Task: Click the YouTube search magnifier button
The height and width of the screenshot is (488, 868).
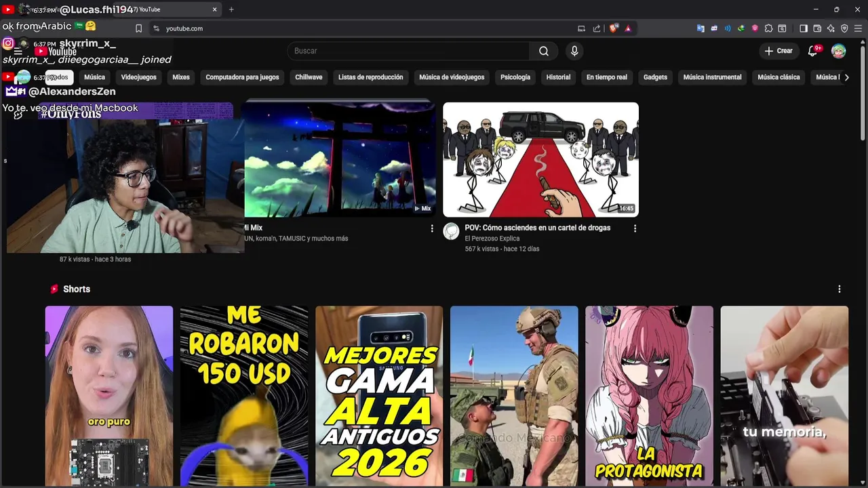Action: click(543, 51)
